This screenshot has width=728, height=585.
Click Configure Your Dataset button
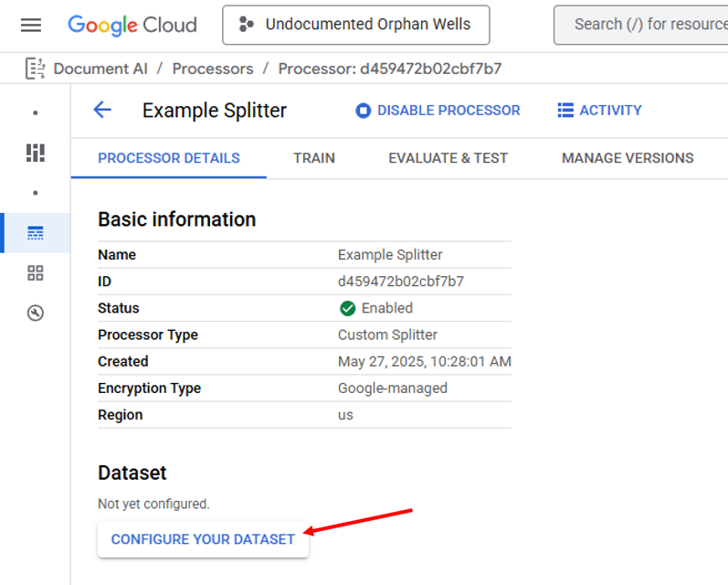[203, 539]
